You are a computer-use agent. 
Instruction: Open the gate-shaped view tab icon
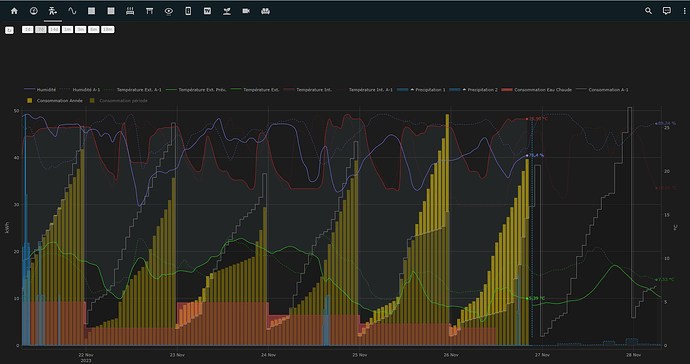click(149, 11)
